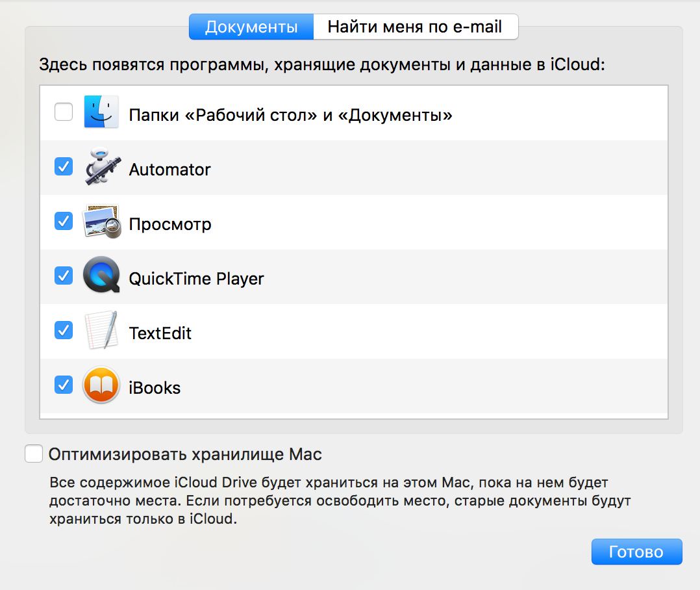Disable the QuickTime Player checkbox
This screenshot has height=590, width=700.
(64, 275)
